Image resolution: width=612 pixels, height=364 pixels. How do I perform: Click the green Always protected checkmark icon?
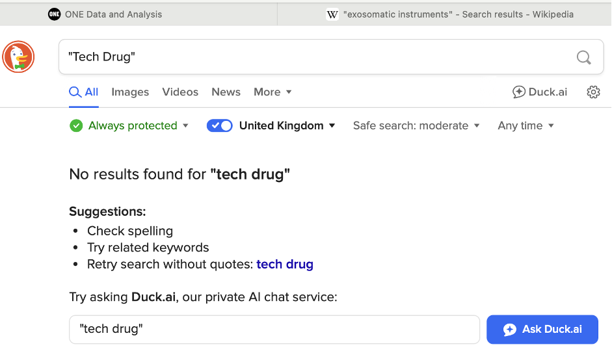[76, 125]
